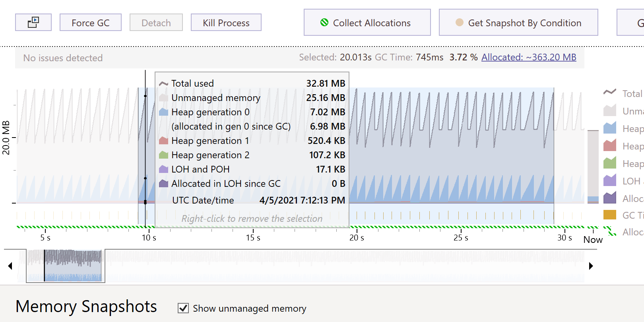Click the Total used line legend icon

coord(610,93)
